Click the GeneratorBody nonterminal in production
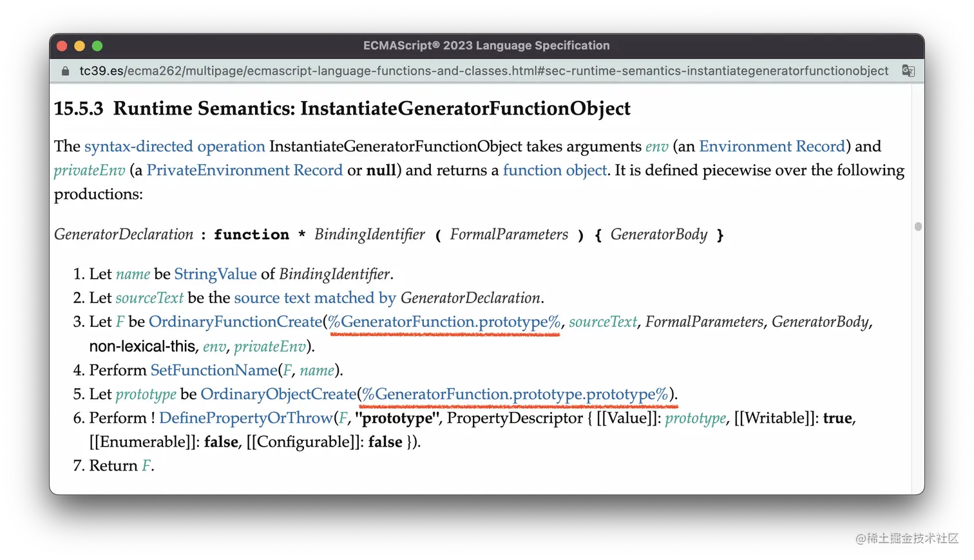974x560 pixels. click(659, 235)
